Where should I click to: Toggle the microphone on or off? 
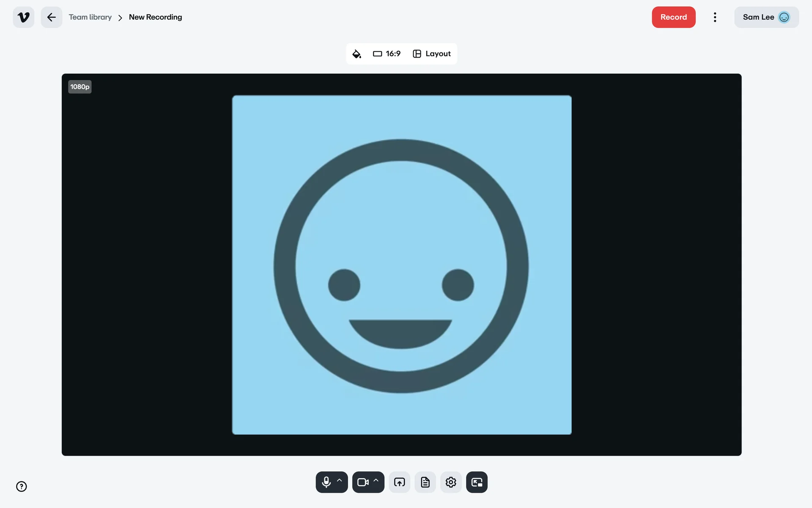326,482
